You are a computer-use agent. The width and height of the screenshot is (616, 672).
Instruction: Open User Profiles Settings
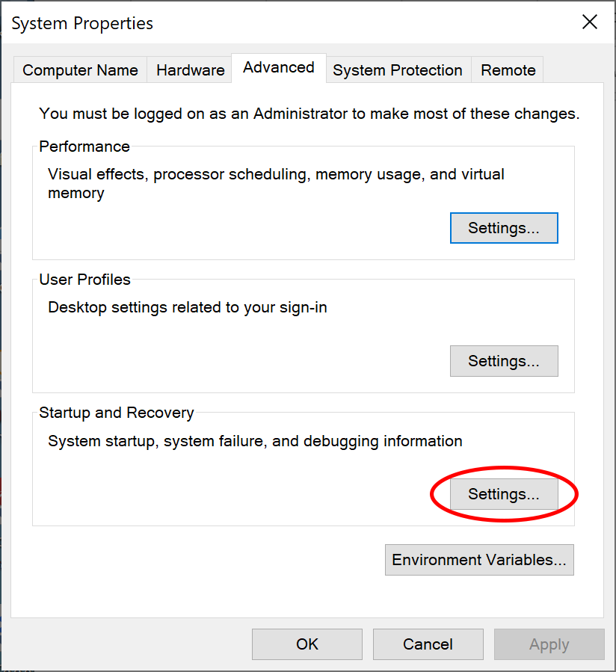coord(503,361)
